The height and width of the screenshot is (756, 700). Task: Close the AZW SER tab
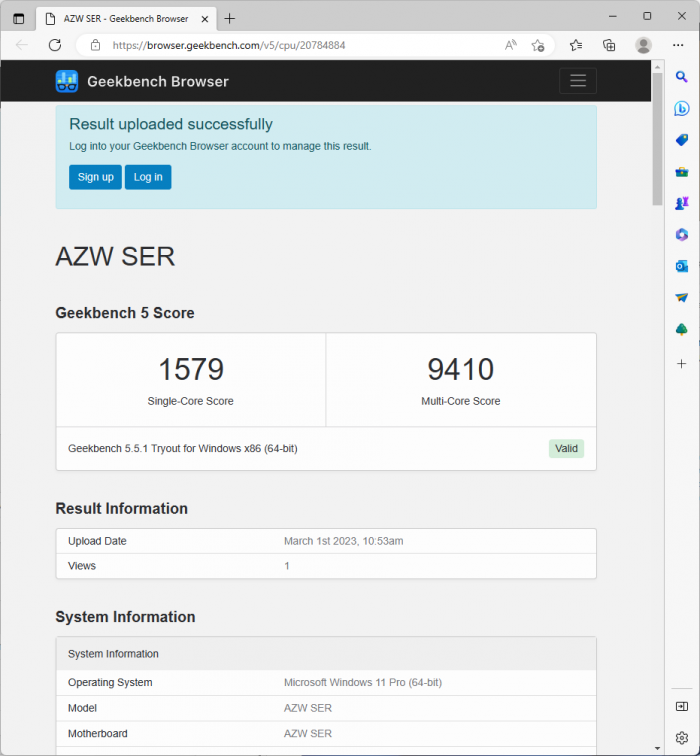[x=204, y=19]
